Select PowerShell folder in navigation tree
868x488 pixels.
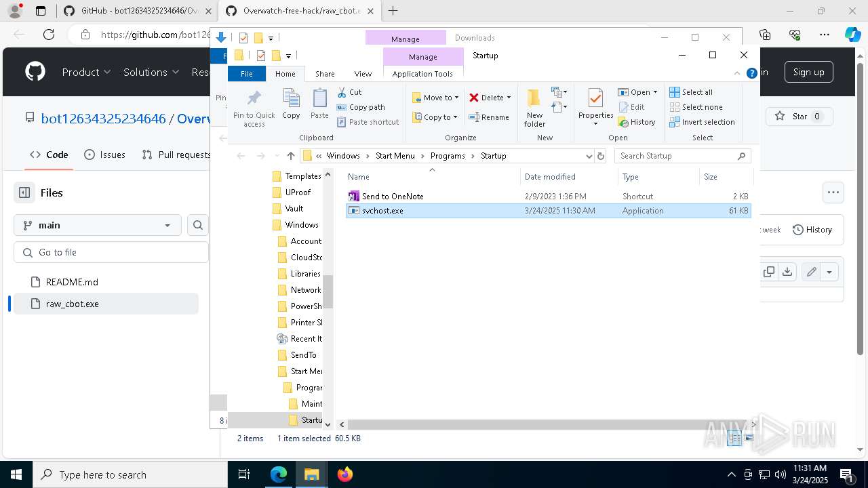click(x=300, y=306)
